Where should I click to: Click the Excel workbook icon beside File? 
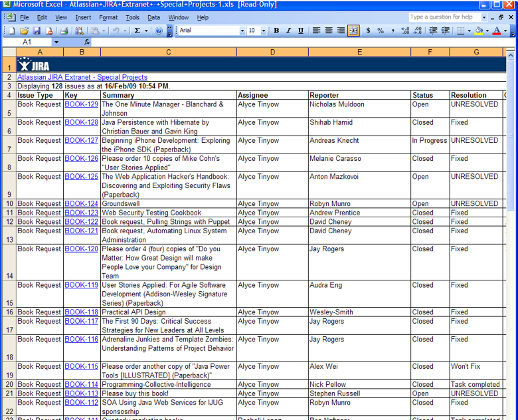tap(10, 17)
